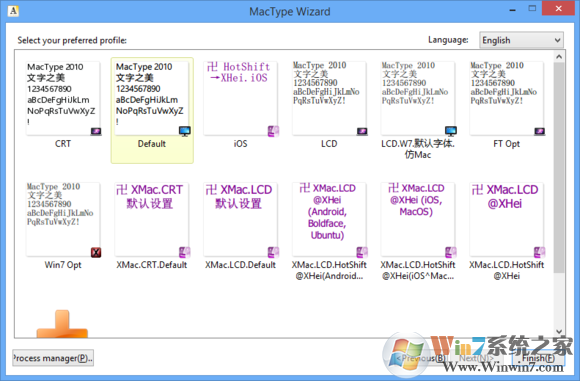Click laptop icon on FT Opt profile
Image resolution: width=580 pixels, height=381 pixels.
point(540,131)
